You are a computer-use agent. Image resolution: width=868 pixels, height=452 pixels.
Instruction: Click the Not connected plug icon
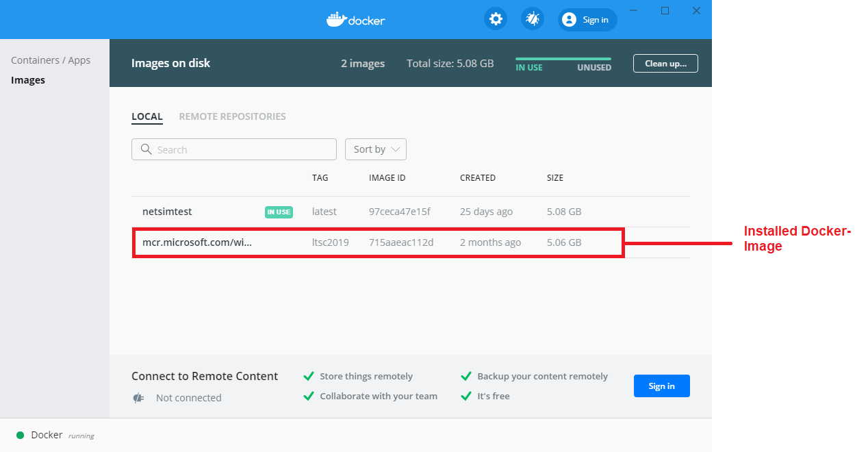tap(138, 398)
